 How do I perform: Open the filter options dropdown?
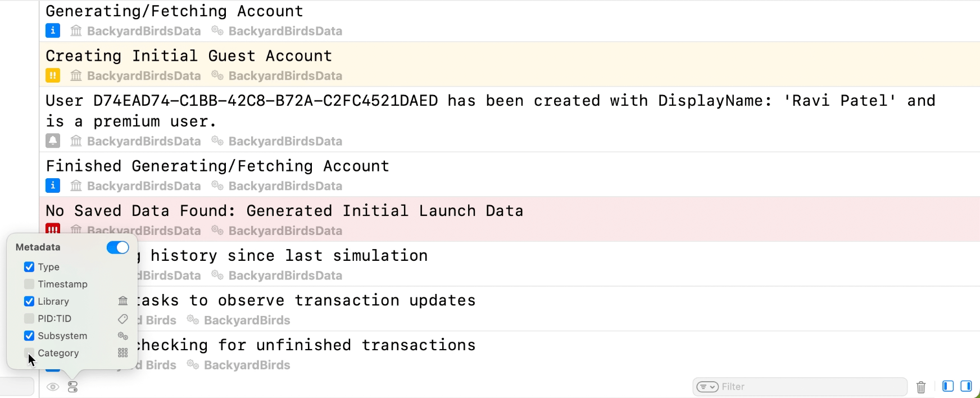pos(707,387)
